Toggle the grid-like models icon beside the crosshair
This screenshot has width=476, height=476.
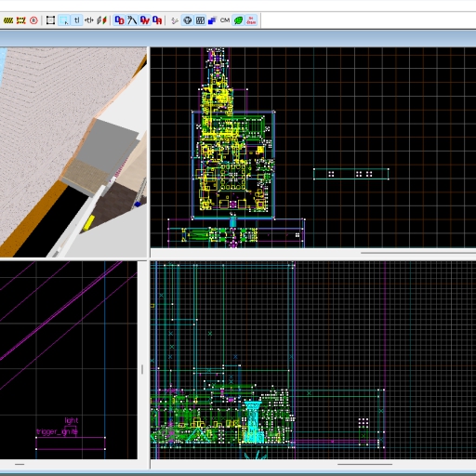(200, 20)
